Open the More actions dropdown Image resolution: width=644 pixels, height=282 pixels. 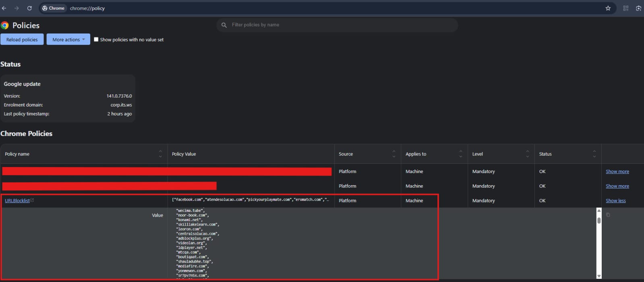(68, 40)
